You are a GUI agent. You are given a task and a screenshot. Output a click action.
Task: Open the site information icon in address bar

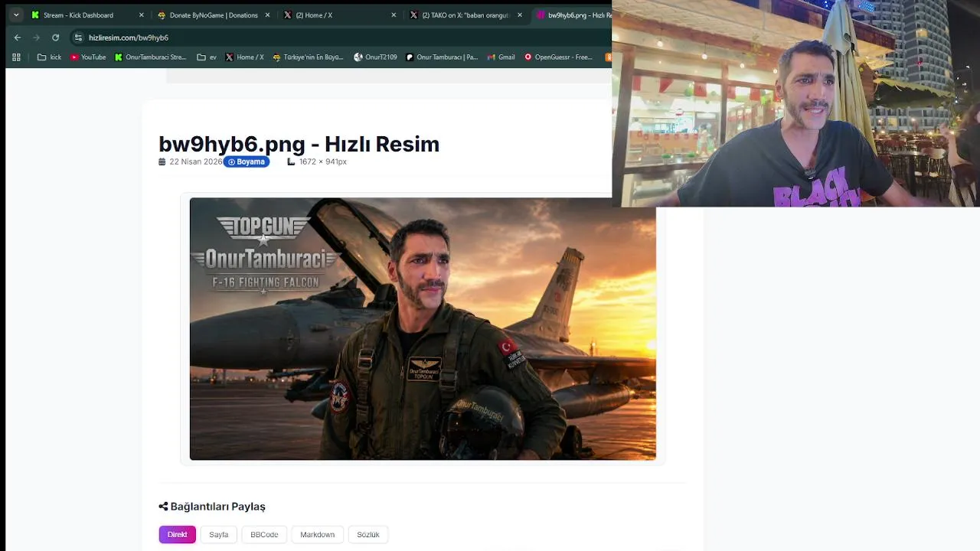coord(78,37)
